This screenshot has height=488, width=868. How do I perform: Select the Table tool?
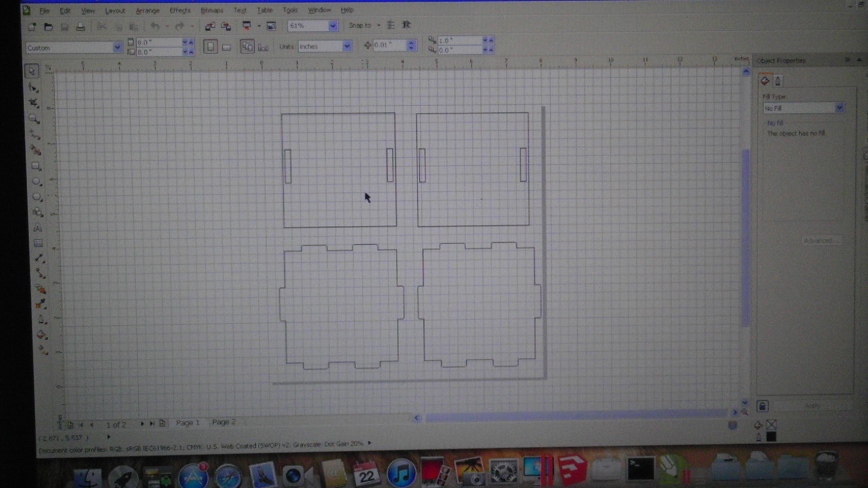38,243
